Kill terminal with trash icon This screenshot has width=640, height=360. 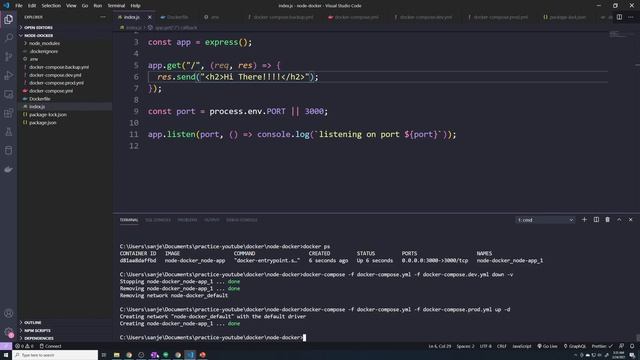click(607, 220)
